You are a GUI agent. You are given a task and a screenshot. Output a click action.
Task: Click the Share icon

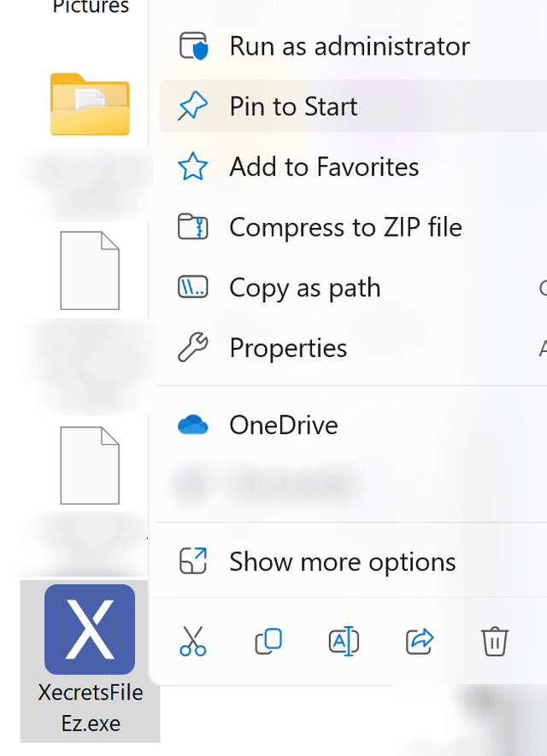(x=419, y=642)
